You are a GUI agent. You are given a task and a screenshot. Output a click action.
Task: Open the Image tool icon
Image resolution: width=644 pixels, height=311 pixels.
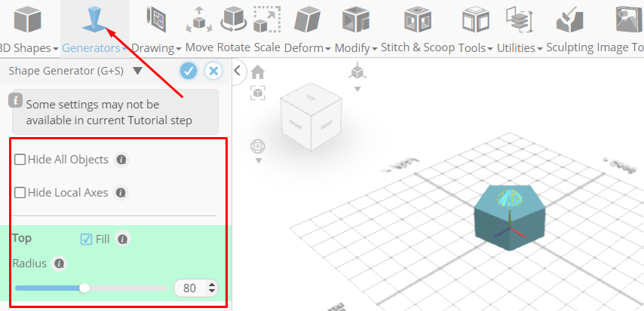629,20
